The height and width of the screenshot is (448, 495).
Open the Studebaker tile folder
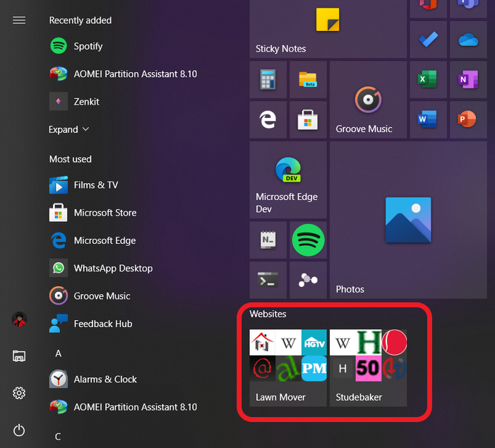(x=368, y=368)
